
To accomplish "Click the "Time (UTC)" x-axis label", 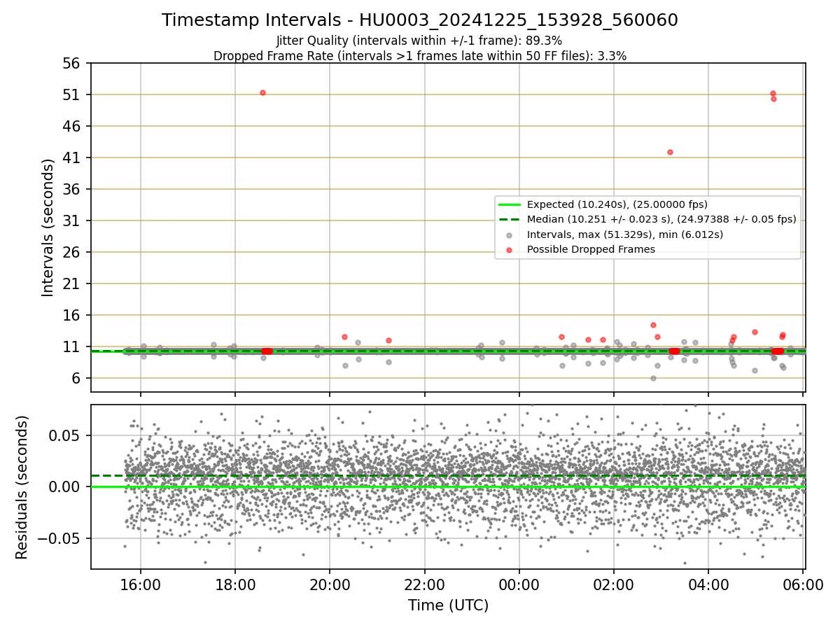I will point(448,605).
